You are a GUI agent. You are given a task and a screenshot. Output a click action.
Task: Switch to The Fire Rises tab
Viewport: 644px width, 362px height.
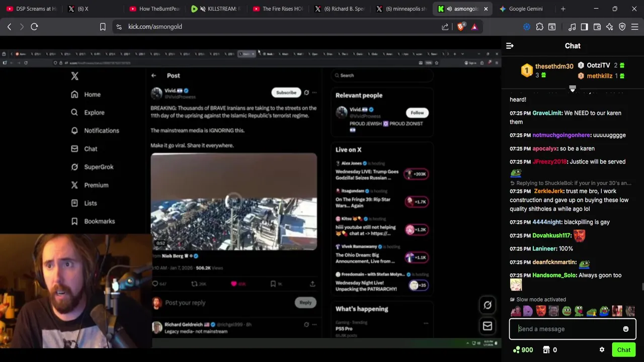pyautogui.click(x=278, y=9)
